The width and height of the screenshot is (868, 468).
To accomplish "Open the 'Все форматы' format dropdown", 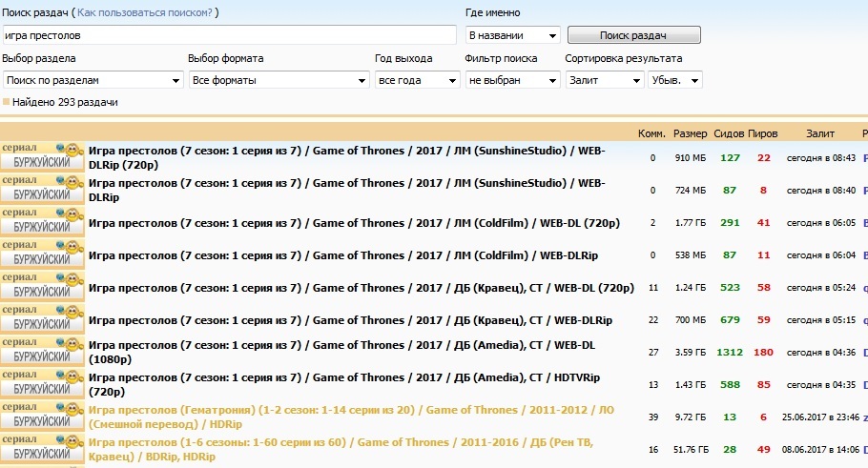I will pyautogui.click(x=279, y=80).
